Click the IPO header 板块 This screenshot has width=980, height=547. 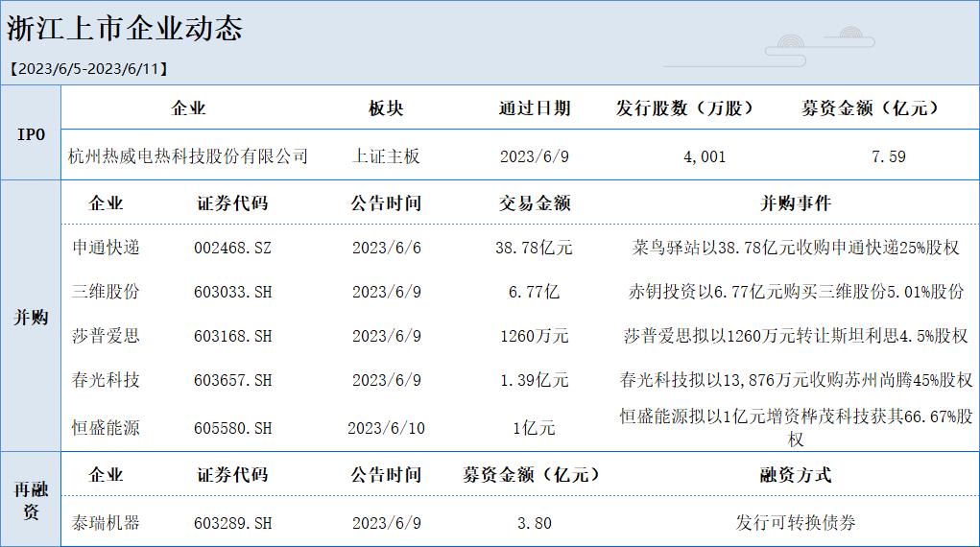(386, 108)
